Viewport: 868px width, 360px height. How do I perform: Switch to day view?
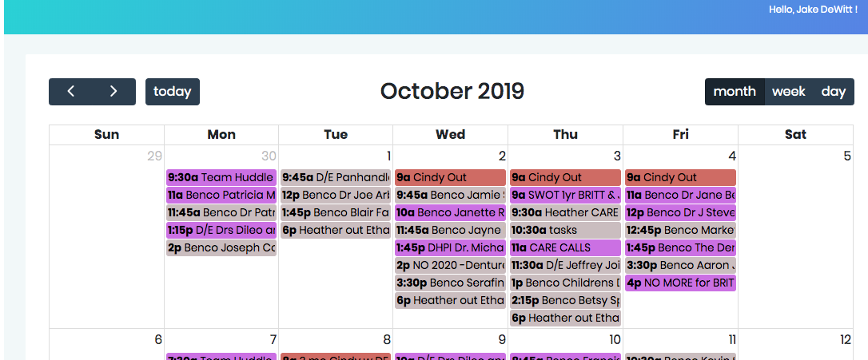pos(833,92)
